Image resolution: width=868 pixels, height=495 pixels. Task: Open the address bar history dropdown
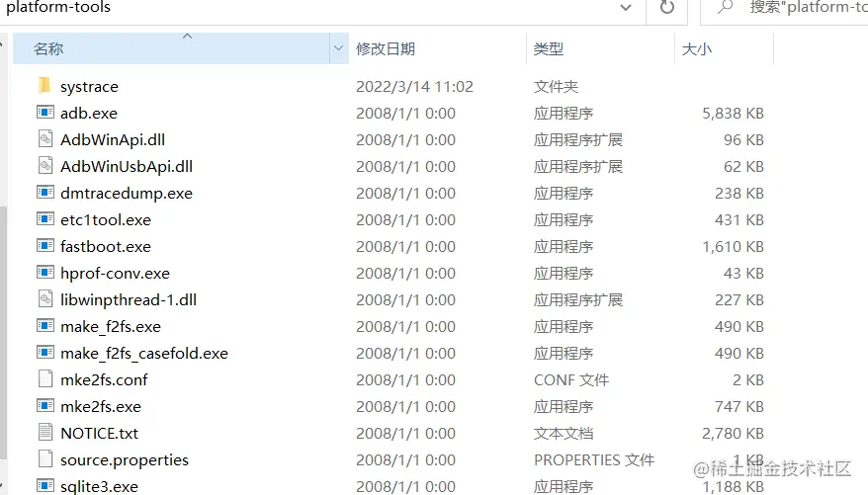(x=626, y=8)
